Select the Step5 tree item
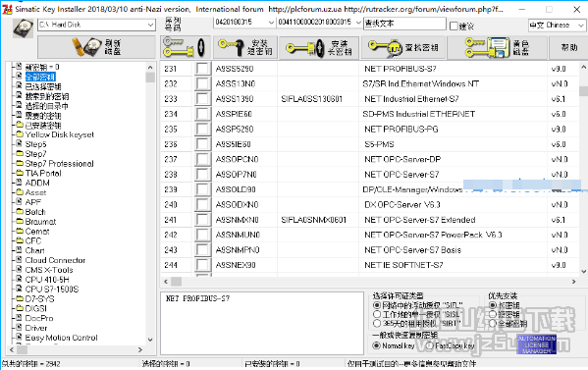The height and width of the screenshot is (370, 588). [35, 144]
